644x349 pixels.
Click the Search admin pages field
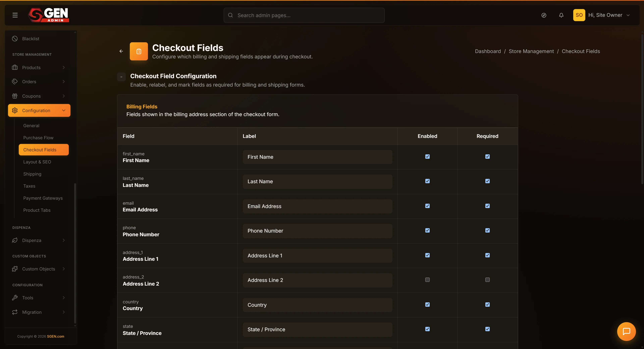304,15
